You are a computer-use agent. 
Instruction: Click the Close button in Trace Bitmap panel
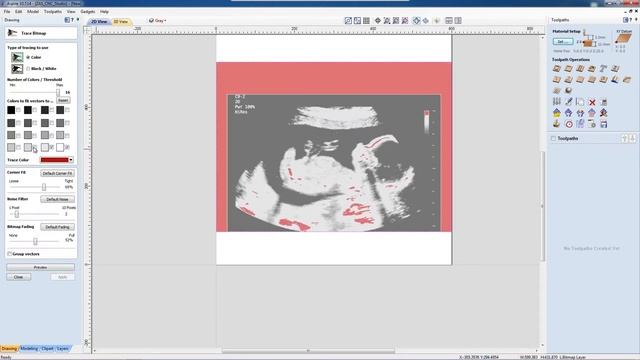[18, 277]
